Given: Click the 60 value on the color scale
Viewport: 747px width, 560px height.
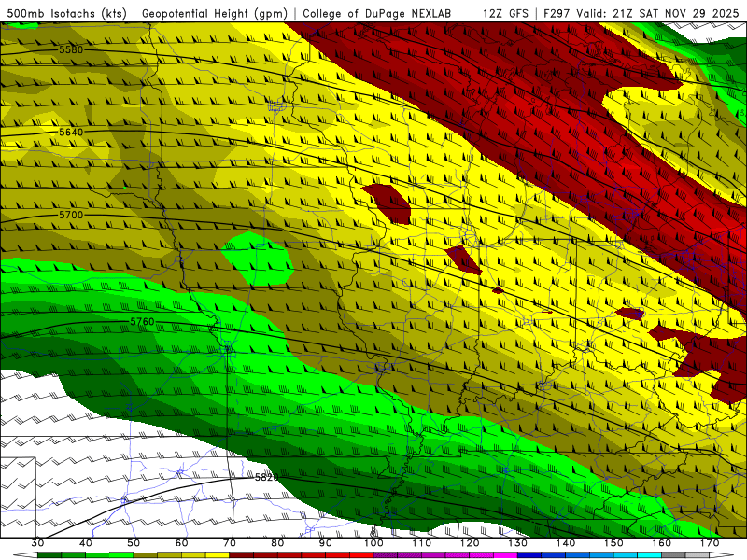Looking at the screenshot, I should coord(181,543).
